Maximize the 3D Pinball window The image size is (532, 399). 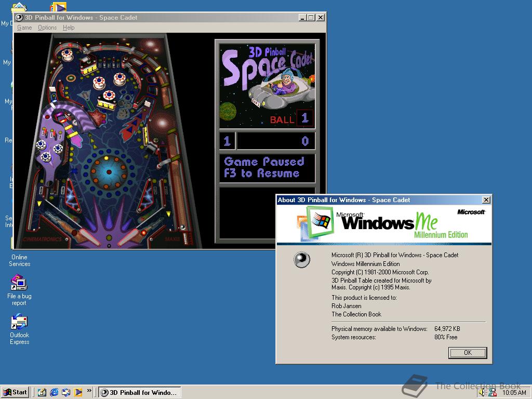[x=311, y=18]
